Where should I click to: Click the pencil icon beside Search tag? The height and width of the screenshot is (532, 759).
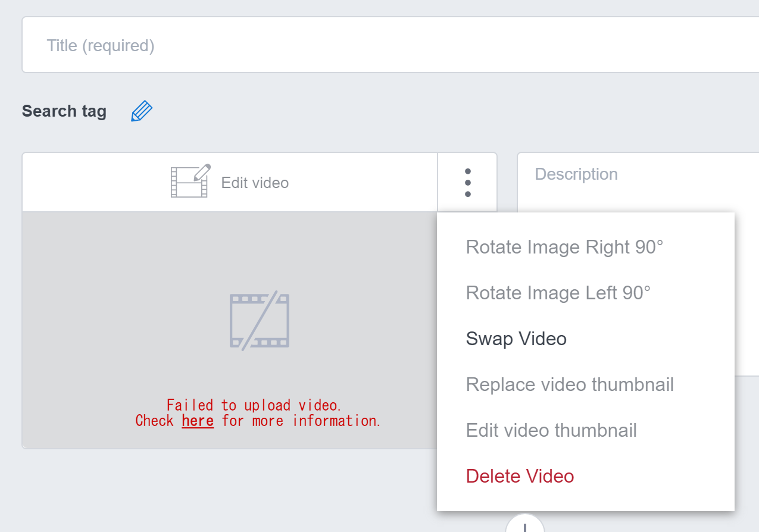[x=142, y=111]
